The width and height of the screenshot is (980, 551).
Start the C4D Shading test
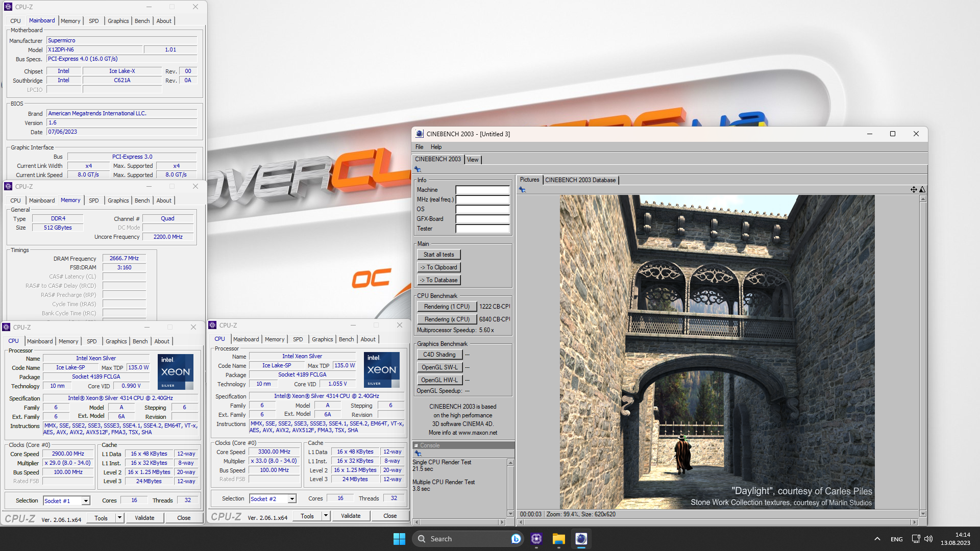pos(439,355)
